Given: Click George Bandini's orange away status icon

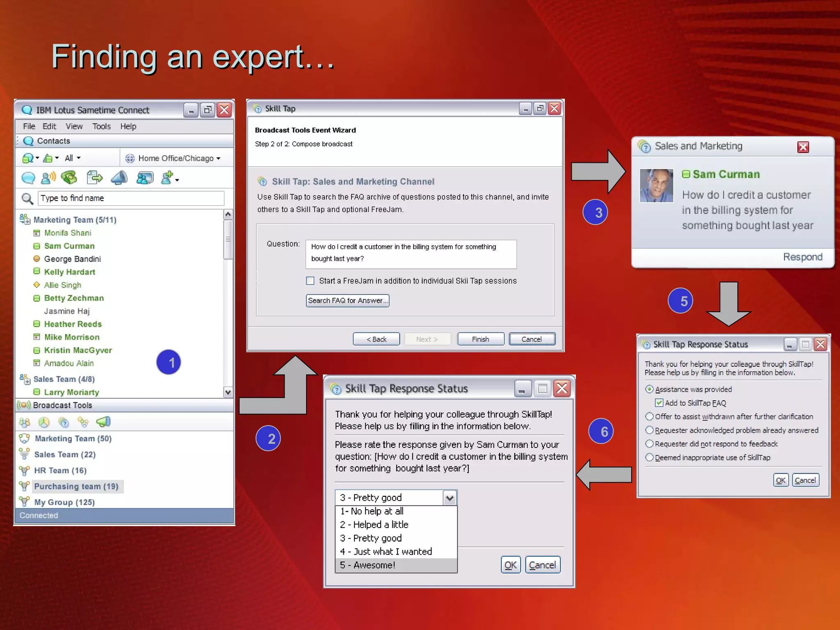Looking at the screenshot, I should [x=37, y=258].
